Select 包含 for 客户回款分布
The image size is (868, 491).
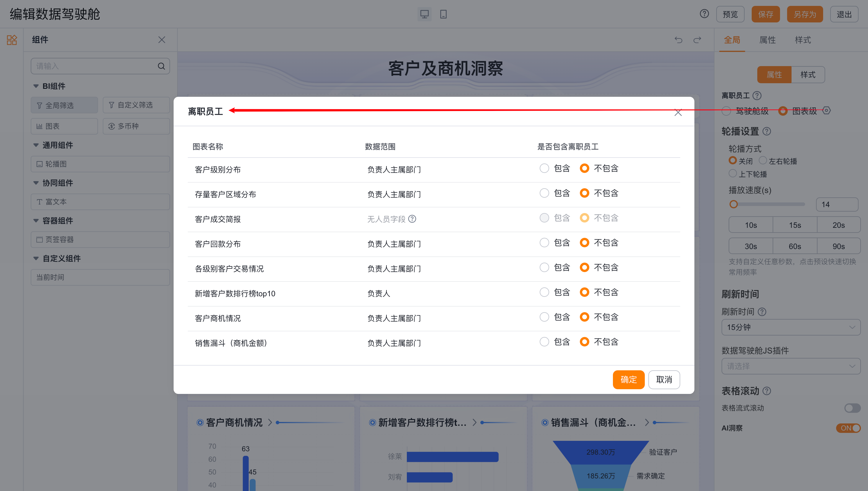(x=544, y=243)
